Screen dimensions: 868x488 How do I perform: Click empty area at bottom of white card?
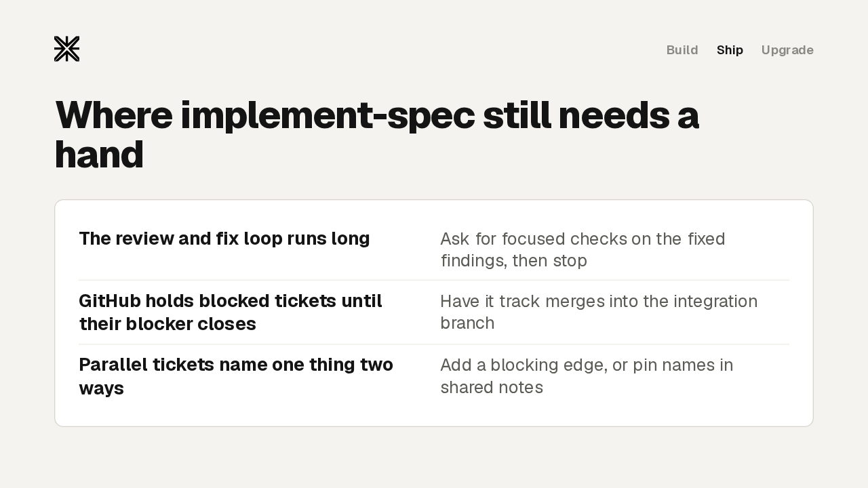[434, 414]
